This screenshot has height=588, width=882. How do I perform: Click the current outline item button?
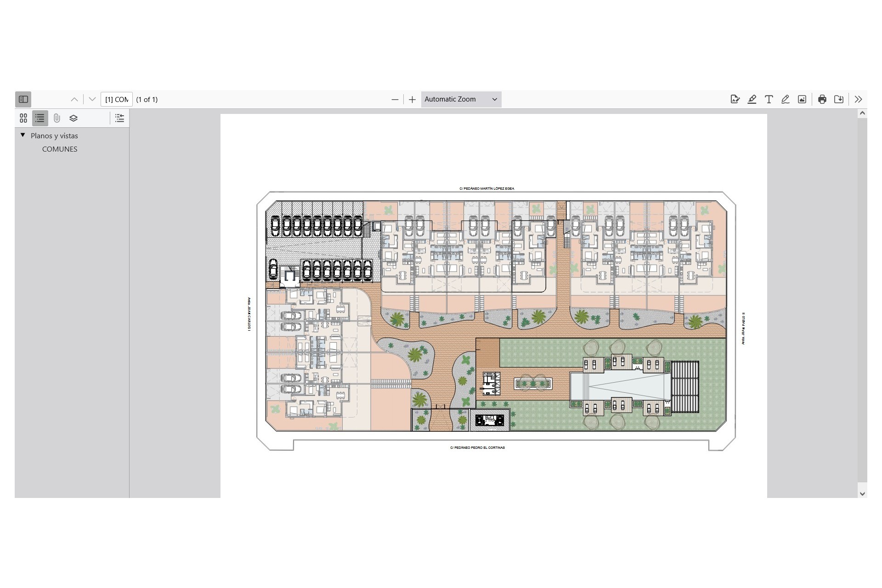point(119,118)
